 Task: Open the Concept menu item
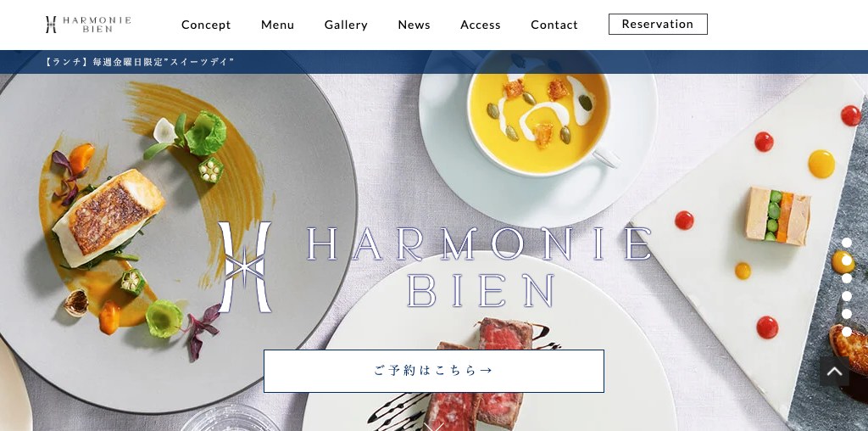tap(206, 25)
